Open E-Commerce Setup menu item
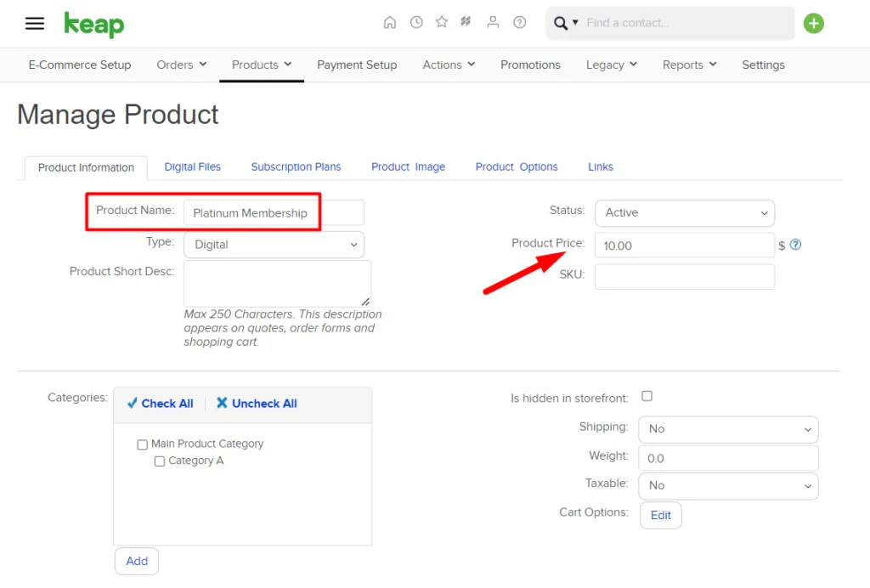870x588 pixels. click(80, 65)
